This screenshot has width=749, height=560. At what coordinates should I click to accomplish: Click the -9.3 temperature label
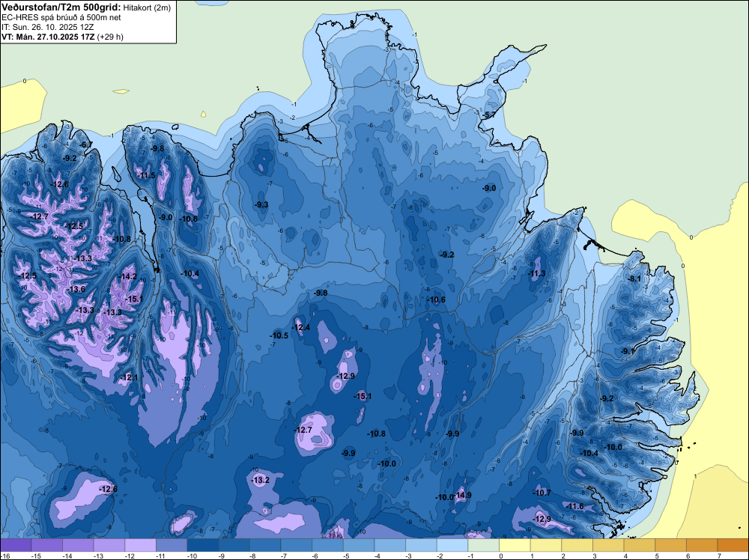[261, 205]
